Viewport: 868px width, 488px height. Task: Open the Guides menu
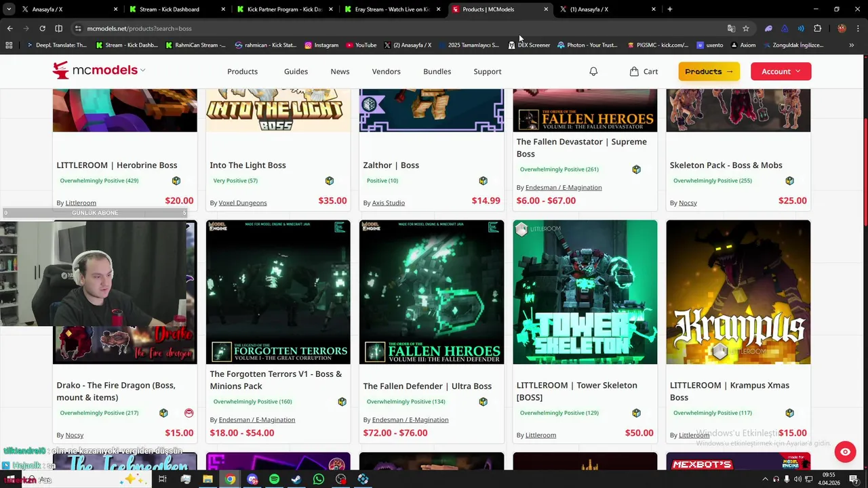296,71
